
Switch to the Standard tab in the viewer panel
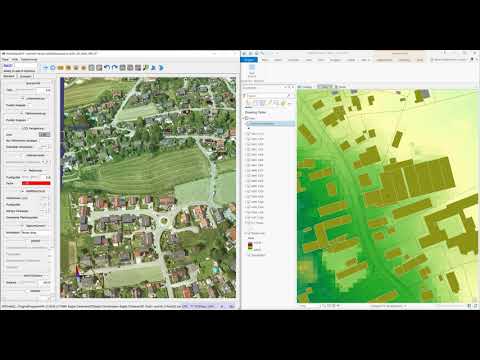pos(9,76)
